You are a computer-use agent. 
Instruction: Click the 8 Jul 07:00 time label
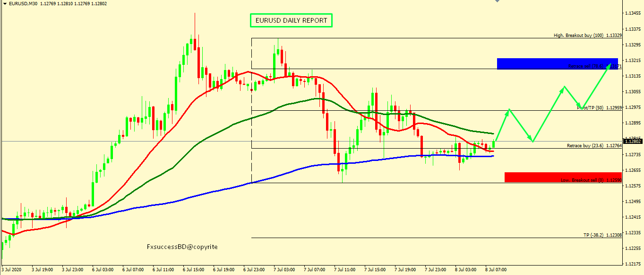click(496, 270)
